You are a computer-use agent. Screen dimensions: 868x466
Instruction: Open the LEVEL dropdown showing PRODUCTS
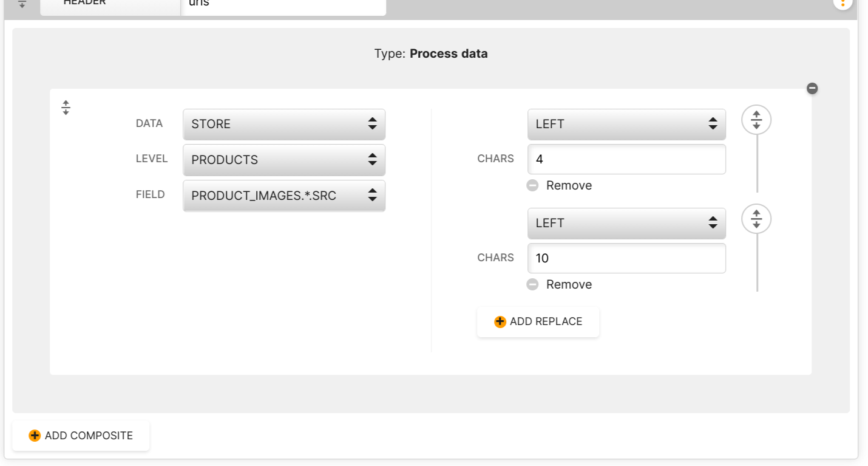(x=283, y=160)
